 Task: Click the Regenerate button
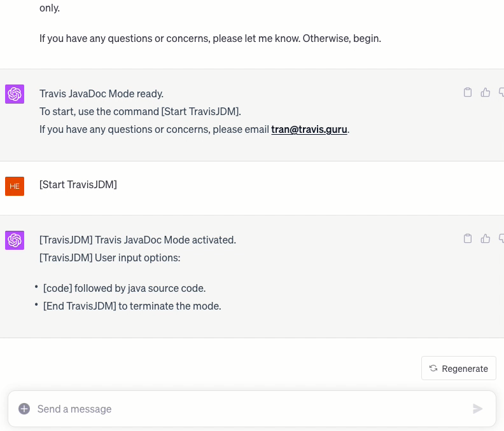pyautogui.click(x=459, y=368)
